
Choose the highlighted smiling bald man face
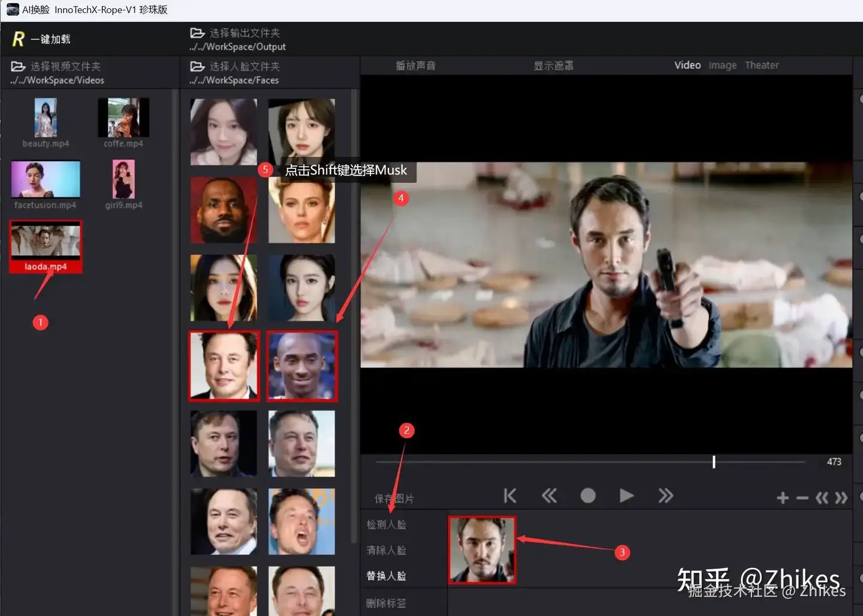point(302,366)
